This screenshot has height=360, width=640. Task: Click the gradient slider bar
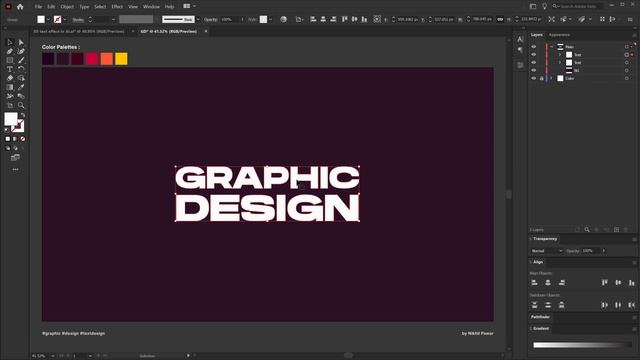582,345
